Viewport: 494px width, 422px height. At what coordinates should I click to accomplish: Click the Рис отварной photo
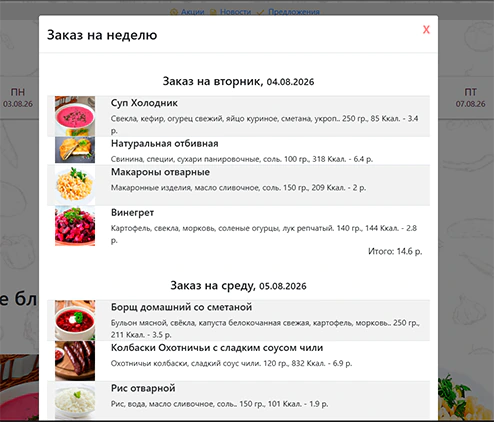coord(75,401)
